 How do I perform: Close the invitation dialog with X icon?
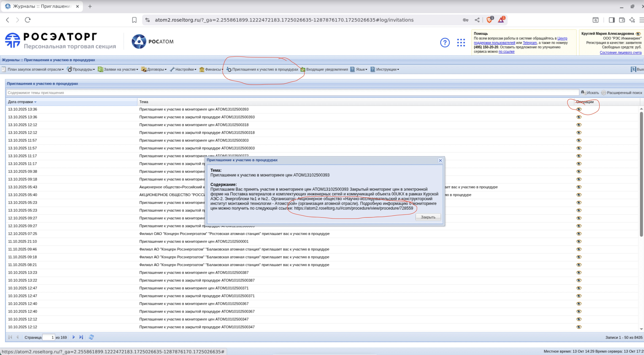(x=440, y=160)
